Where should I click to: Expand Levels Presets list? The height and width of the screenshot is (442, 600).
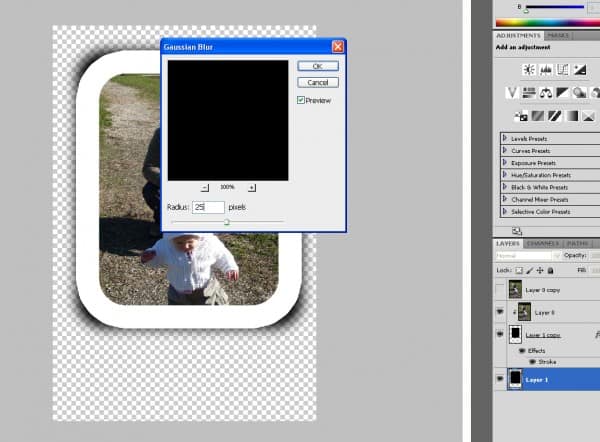coord(503,138)
